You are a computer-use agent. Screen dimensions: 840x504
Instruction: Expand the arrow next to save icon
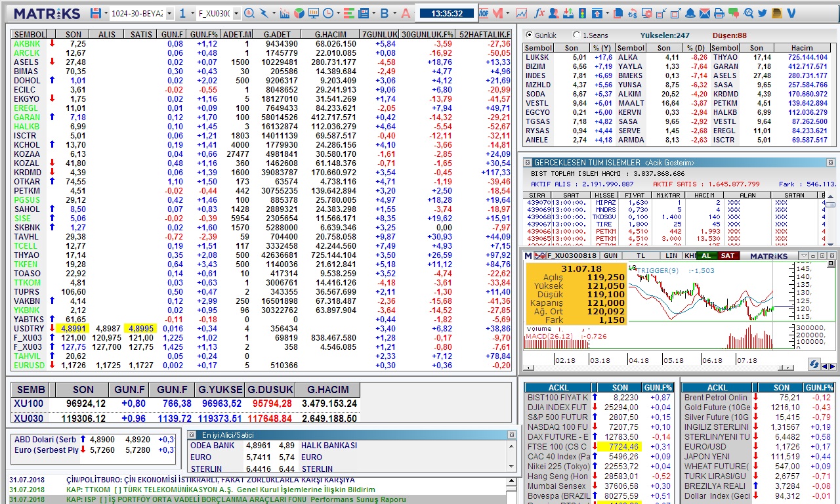coord(106,13)
